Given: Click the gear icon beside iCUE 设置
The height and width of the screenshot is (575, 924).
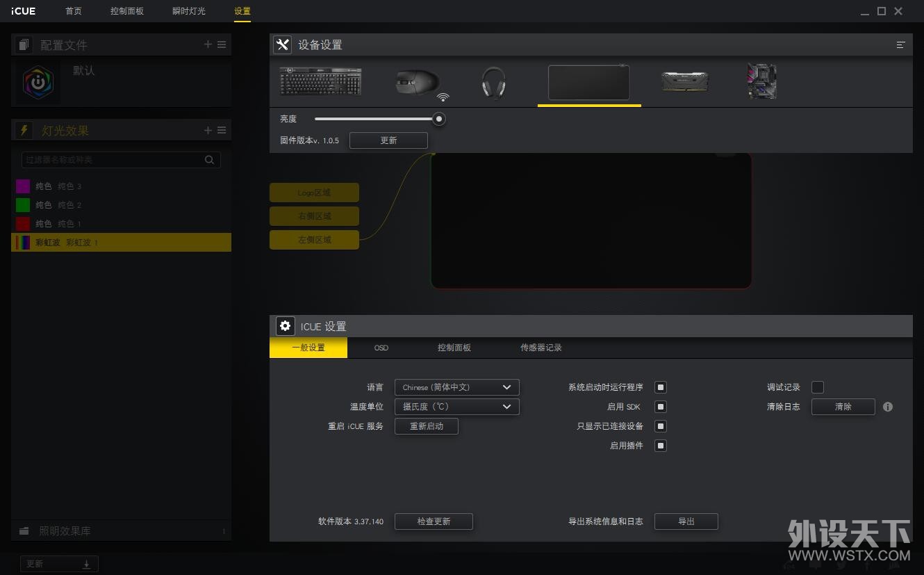Looking at the screenshot, I should point(285,325).
